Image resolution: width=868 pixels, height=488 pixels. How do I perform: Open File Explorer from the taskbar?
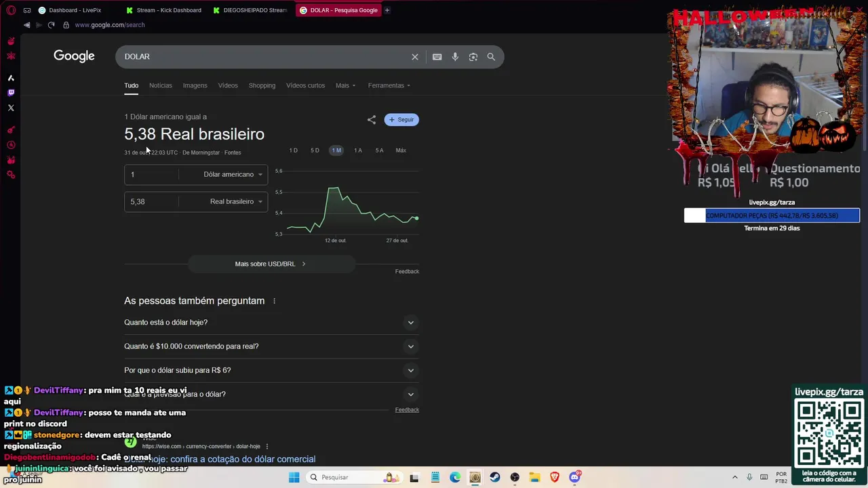point(534,477)
